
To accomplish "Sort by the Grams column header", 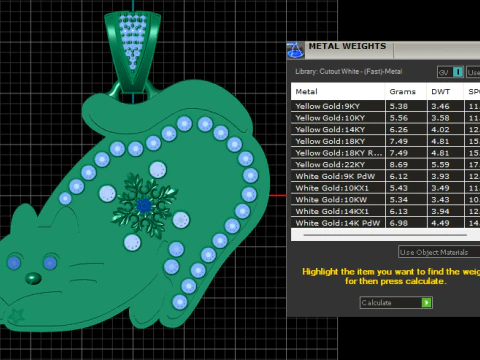I will click(406, 92).
